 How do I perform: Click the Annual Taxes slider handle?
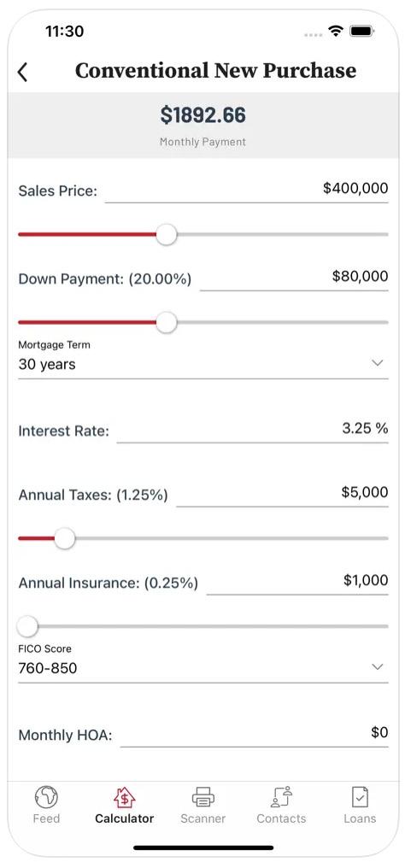click(65, 538)
